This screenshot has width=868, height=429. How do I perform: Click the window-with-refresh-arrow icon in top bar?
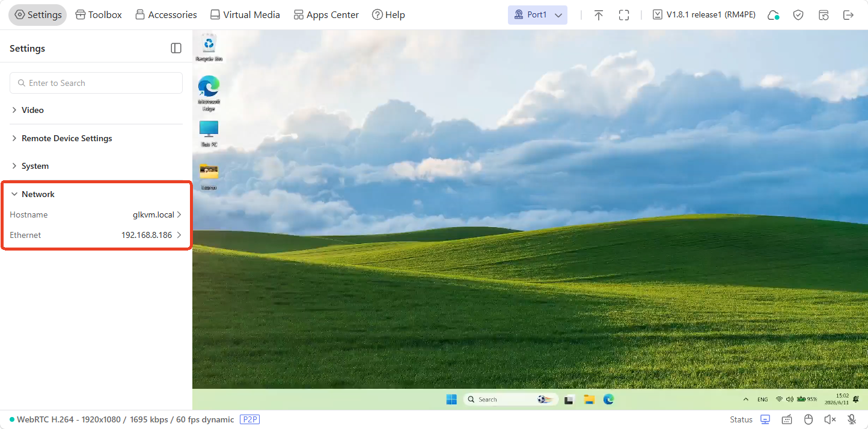point(824,15)
